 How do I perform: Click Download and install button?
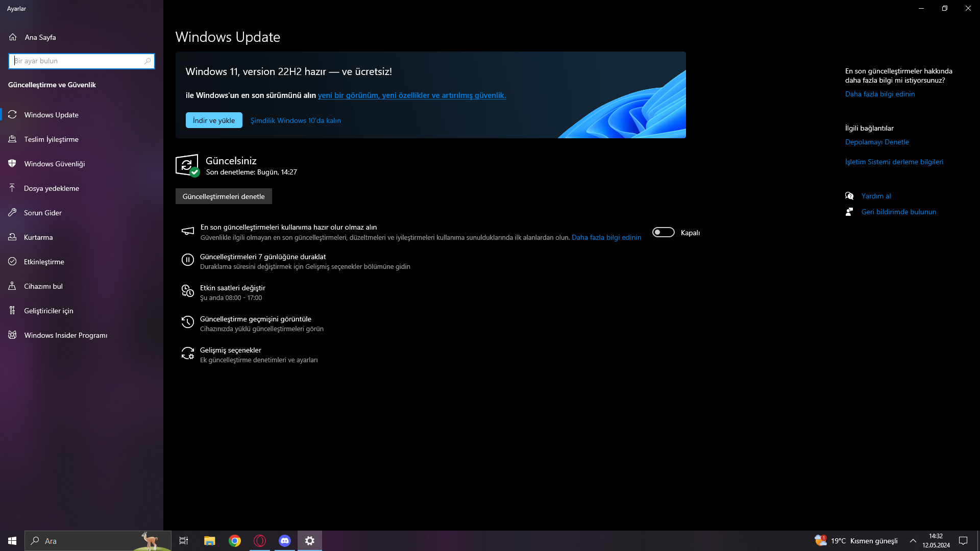(x=214, y=120)
